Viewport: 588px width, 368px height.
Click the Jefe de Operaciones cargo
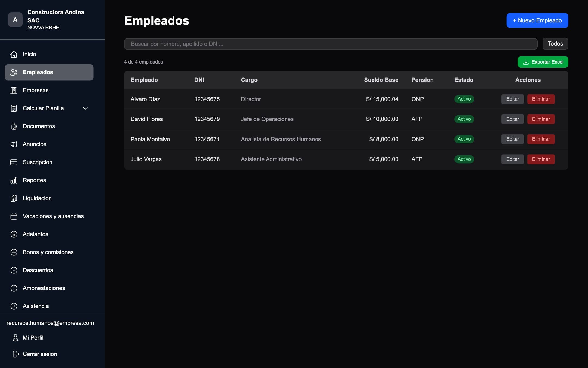267,119
